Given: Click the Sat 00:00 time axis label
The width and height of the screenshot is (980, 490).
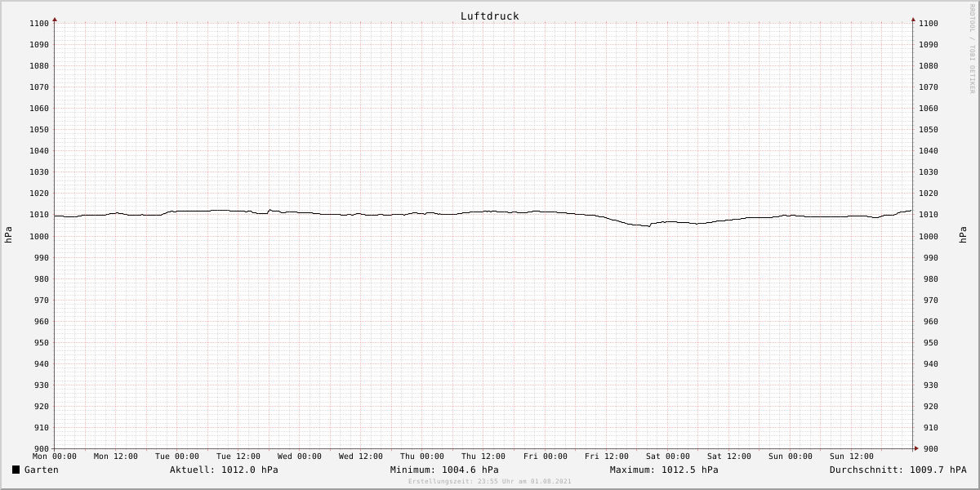Looking at the screenshot, I should point(668,457).
